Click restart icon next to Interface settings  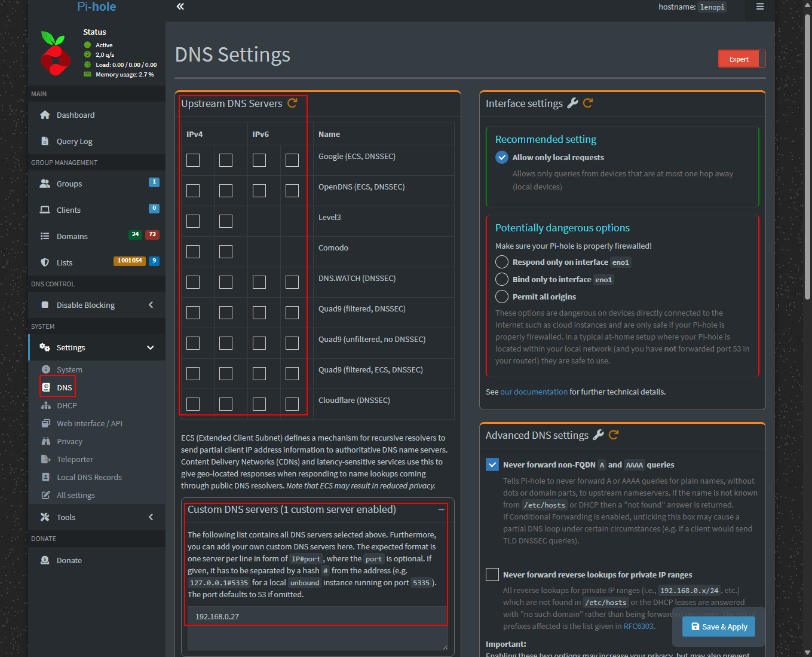pyautogui.click(x=588, y=103)
